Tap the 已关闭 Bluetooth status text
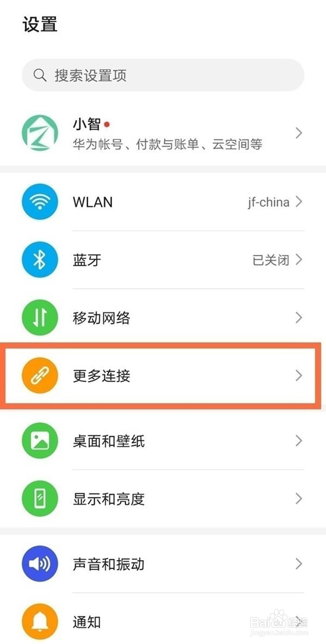The image size is (326, 644). click(x=271, y=260)
